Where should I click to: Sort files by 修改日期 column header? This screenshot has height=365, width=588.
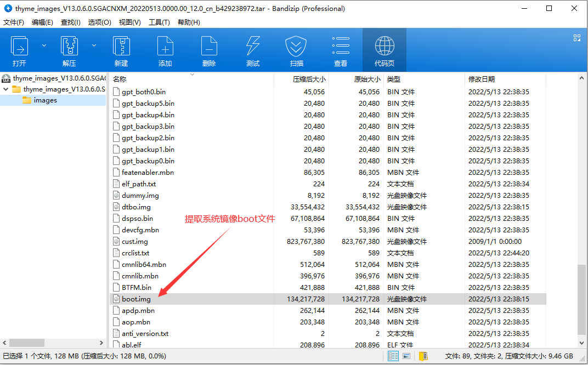pos(481,79)
